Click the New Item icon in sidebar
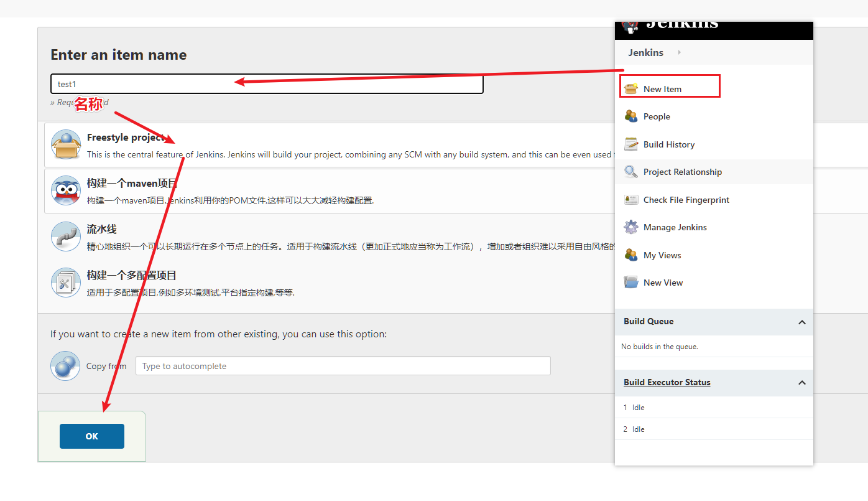 click(x=631, y=88)
